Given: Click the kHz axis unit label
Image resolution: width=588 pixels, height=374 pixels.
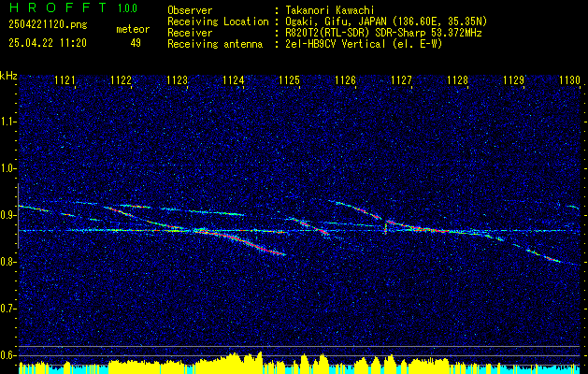Looking at the screenshot, I should tap(8, 76).
